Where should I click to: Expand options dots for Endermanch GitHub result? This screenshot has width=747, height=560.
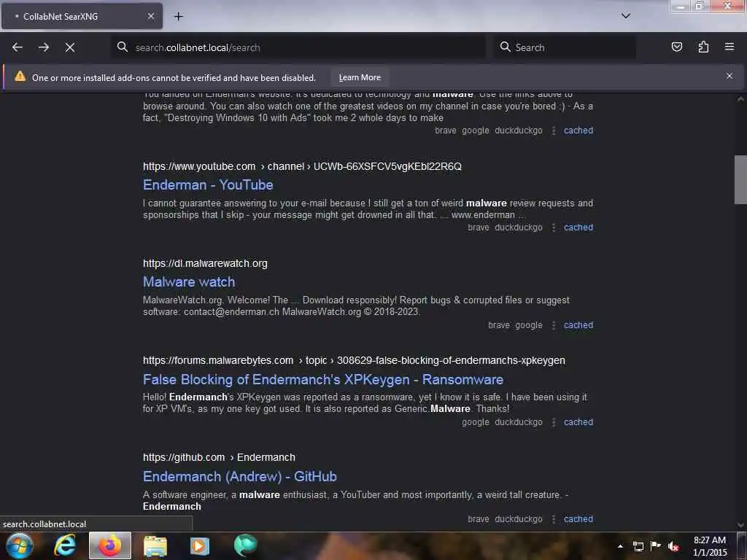pos(553,519)
